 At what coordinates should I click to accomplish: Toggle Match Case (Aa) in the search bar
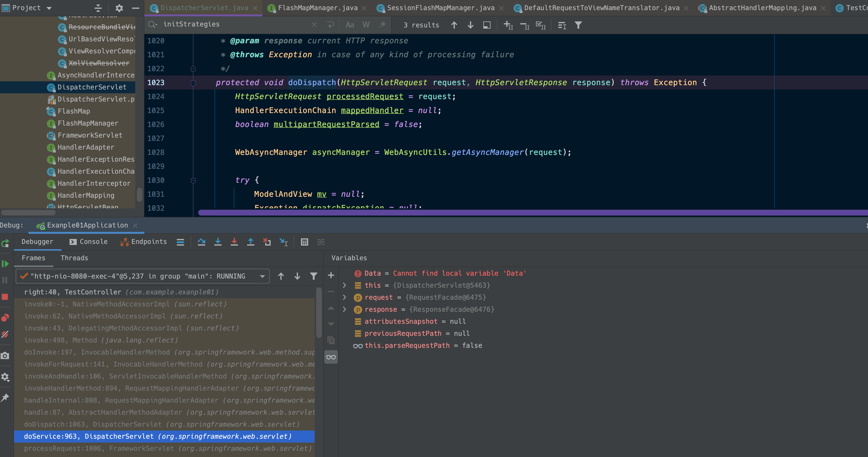(349, 25)
